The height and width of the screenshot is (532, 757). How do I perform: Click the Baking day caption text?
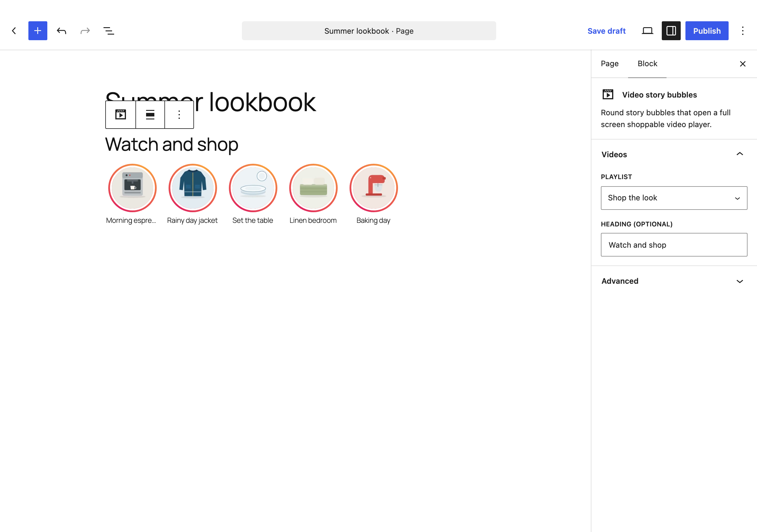pos(373,220)
